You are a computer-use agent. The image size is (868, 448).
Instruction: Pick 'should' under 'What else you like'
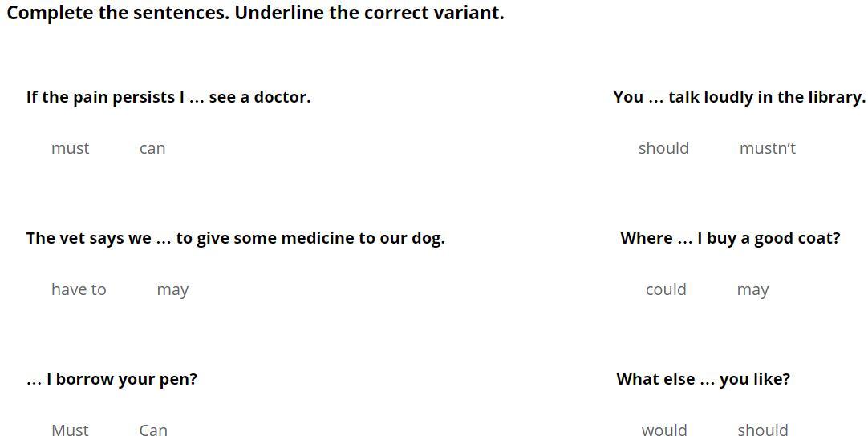tap(763, 430)
